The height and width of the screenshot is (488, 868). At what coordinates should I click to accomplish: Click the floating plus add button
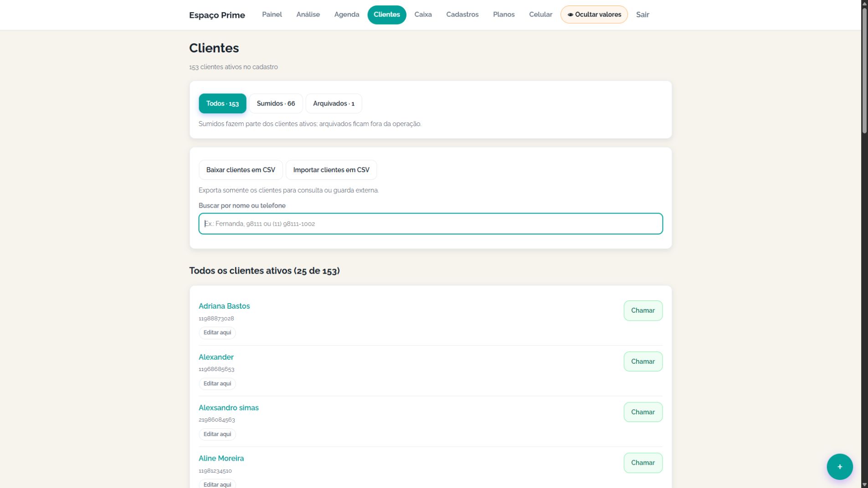coord(839,467)
